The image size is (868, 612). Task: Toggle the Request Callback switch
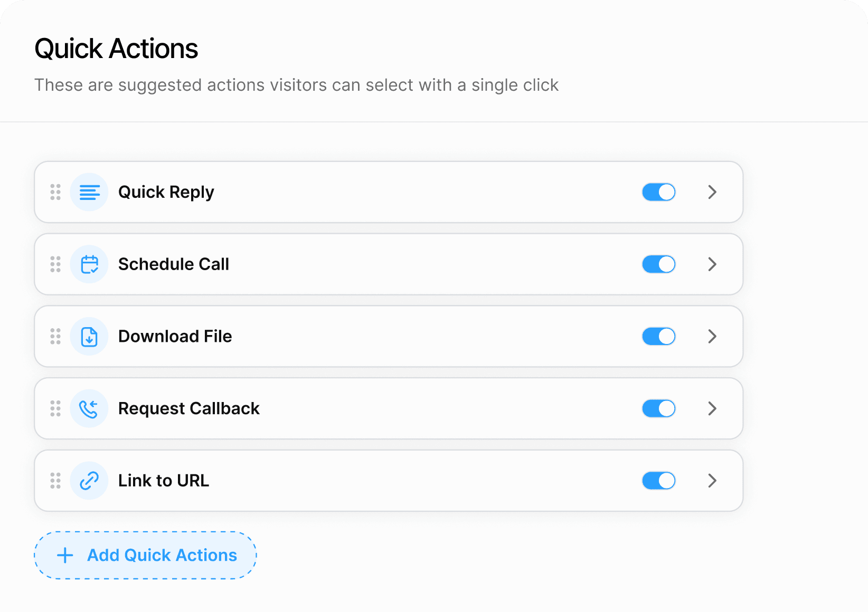658,409
